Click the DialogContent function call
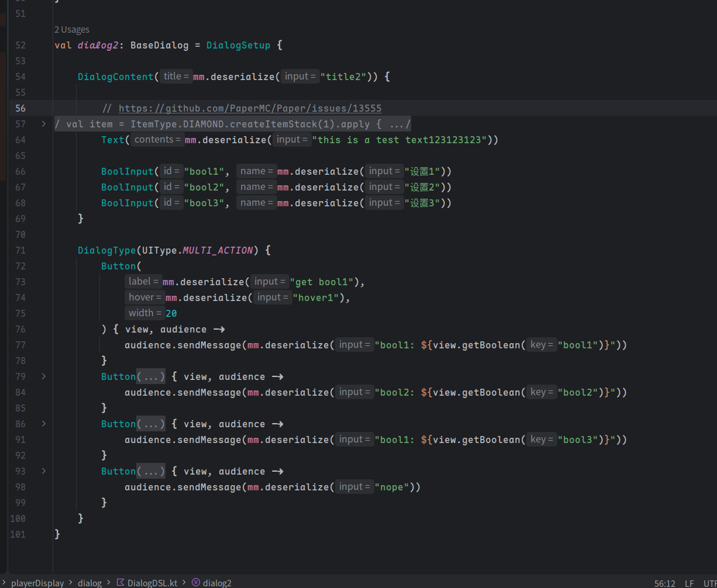 pos(116,77)
